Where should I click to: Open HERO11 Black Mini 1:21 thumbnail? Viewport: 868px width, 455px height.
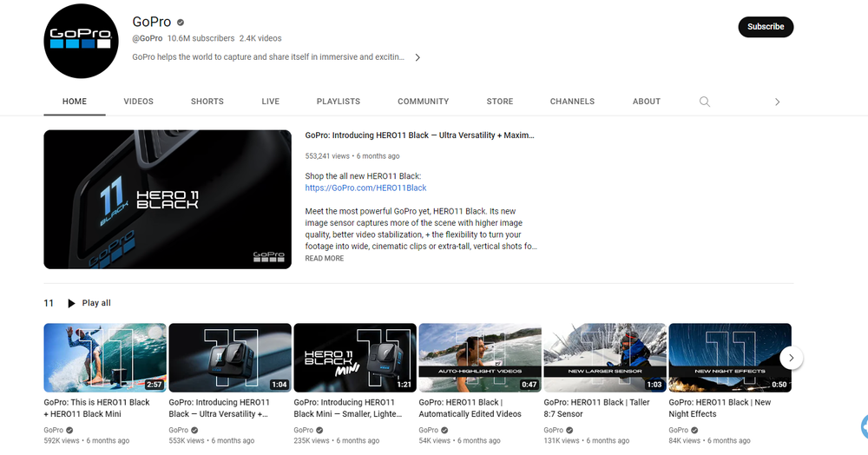tap(355, 358)
